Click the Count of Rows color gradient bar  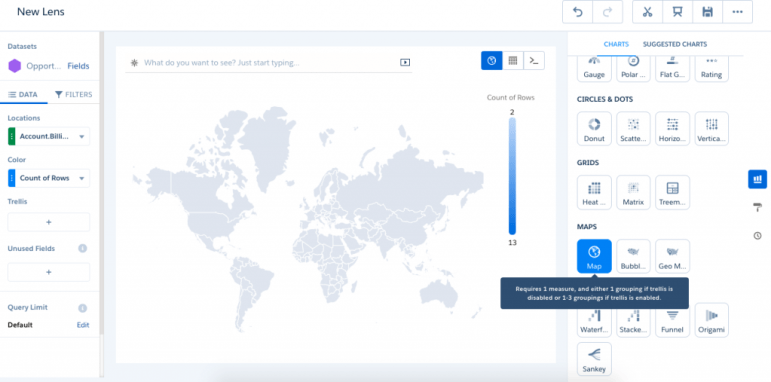coord(512,176)
